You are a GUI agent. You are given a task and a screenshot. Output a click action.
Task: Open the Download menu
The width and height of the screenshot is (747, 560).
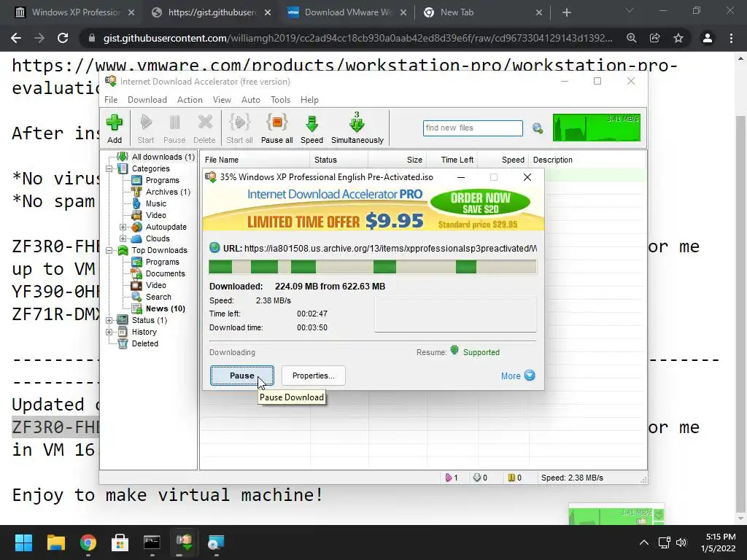click(x=147, y=99)
